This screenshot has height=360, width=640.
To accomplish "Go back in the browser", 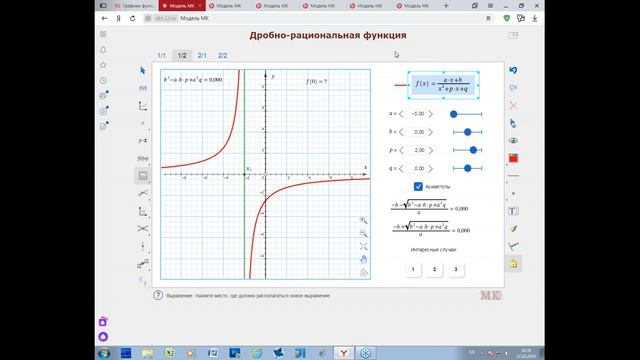I will coord(104,18).
